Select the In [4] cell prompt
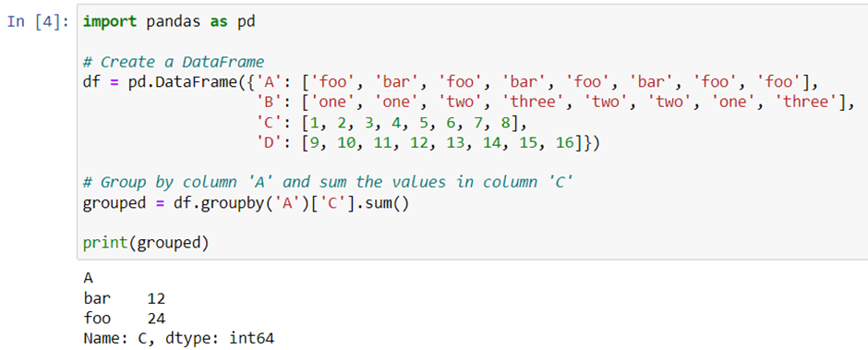 point(38,23)
